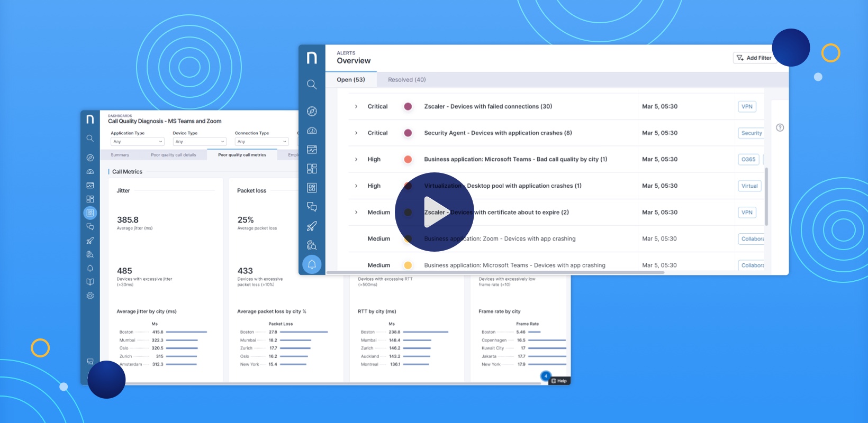Open the chat bubbles icon in the Call Quality sidebar
Viewport: 868px width, 423px height.
point(90,227)
